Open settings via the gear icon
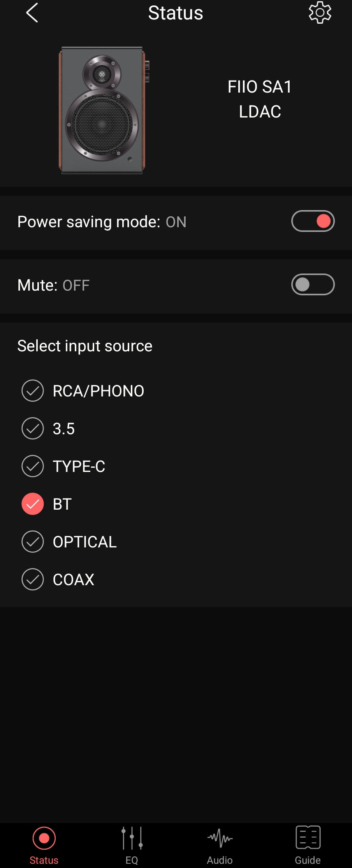Screen dimensions: 352x868 [x=320, y=13]
